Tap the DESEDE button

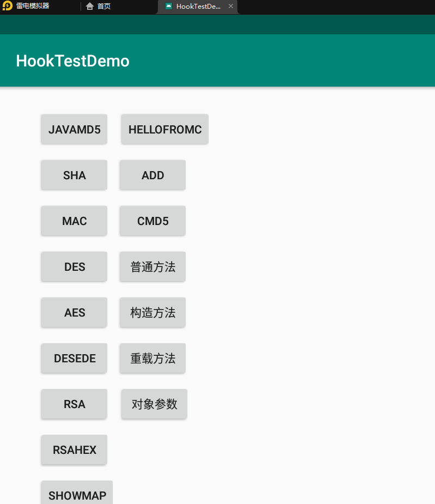pos(73,358)
